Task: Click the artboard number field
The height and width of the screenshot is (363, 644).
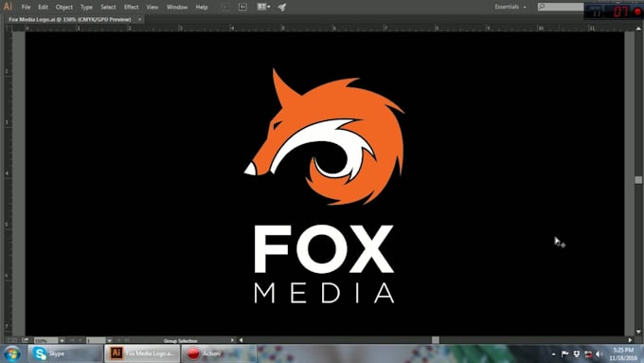Action: 96,340
